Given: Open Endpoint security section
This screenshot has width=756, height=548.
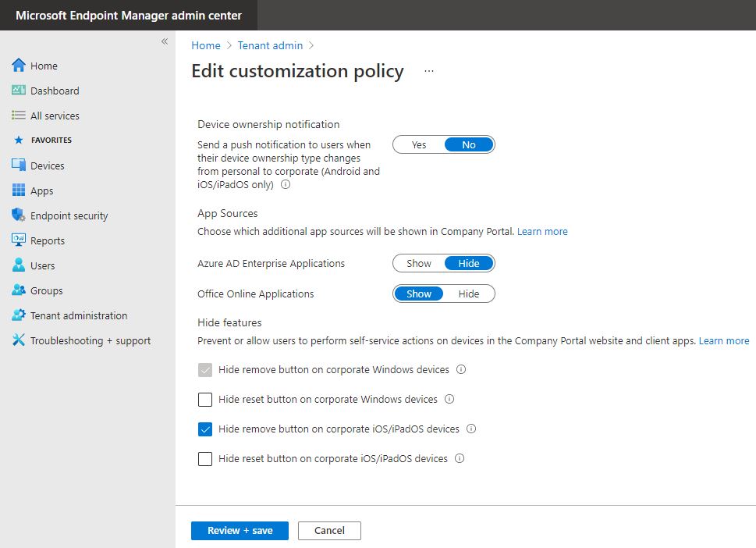Looking at the screenshot, I should click(x=69, y=215).
